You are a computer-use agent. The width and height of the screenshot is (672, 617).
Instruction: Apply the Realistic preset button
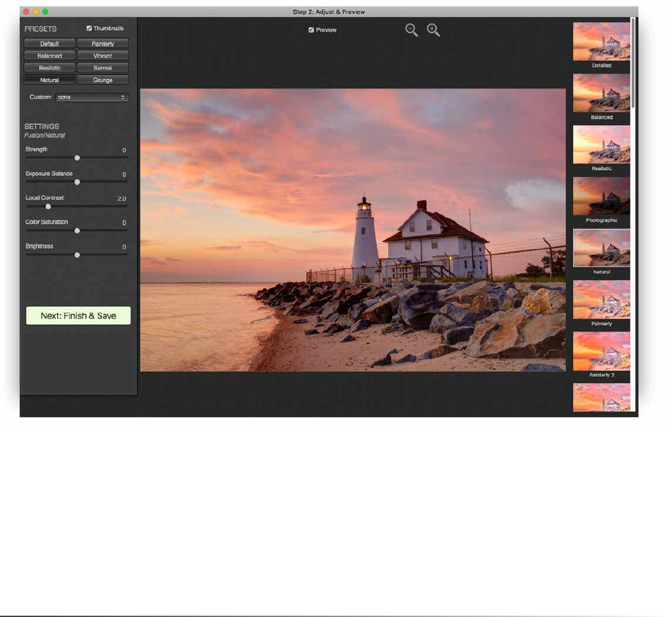pyautogui.click(x=49, y=68)
